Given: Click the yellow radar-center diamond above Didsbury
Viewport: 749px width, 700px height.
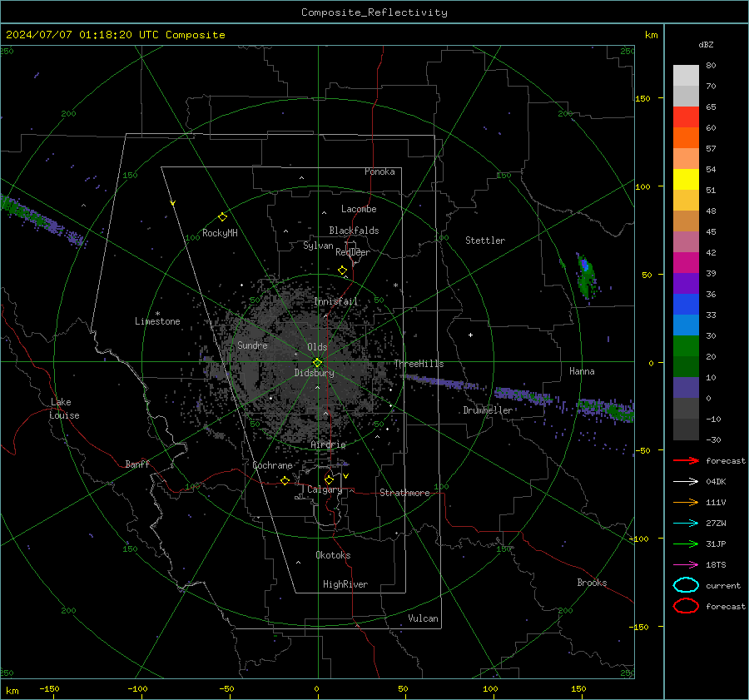Looking at the screenshot, I should [x=317, y=363].
